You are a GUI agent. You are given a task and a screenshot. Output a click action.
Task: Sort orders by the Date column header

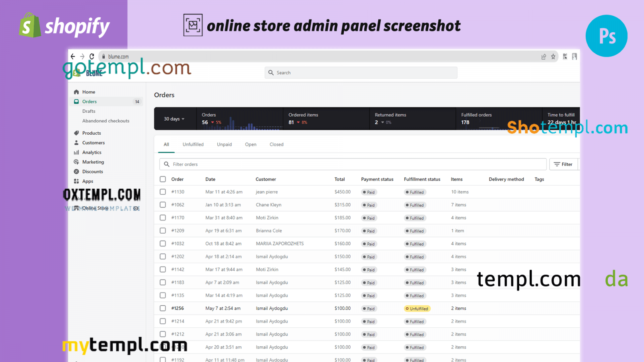210,179
